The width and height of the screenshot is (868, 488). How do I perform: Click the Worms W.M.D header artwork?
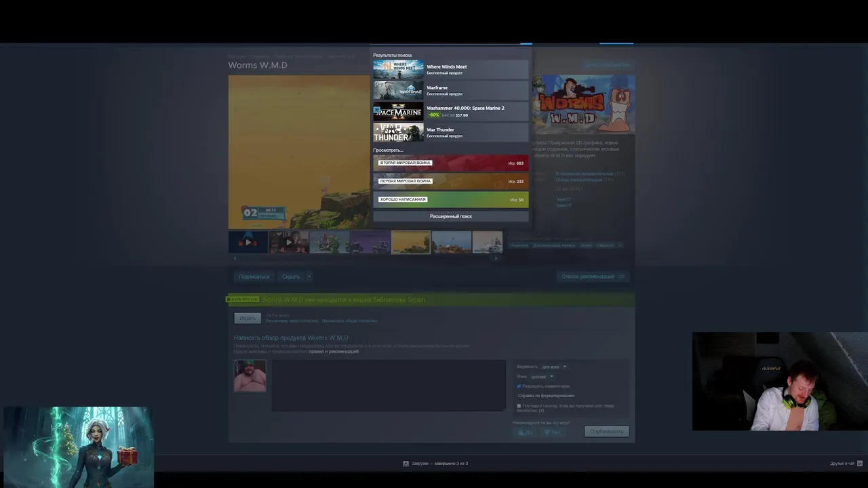point(584,104)
